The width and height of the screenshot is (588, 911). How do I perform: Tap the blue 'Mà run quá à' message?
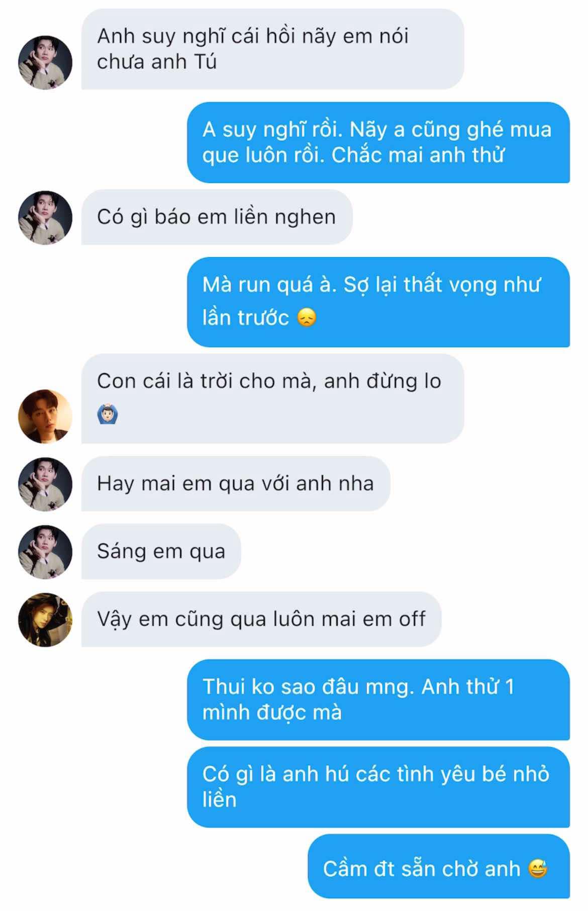[378, 302]
